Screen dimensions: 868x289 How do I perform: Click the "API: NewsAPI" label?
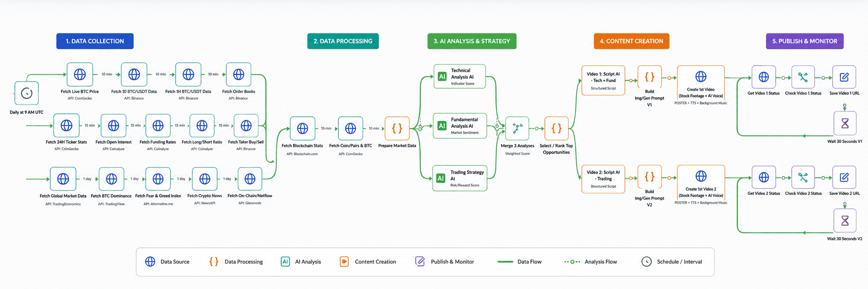point(205,203)
